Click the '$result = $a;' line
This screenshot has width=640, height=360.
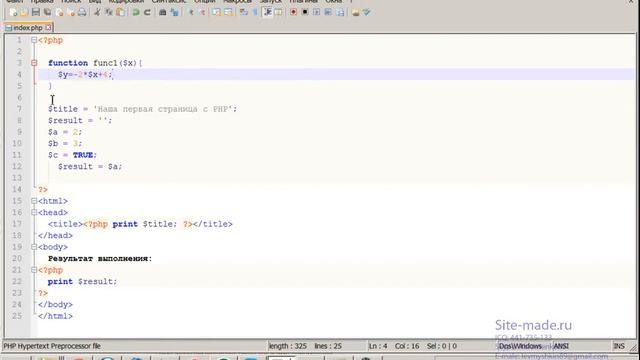pos(90,167)
